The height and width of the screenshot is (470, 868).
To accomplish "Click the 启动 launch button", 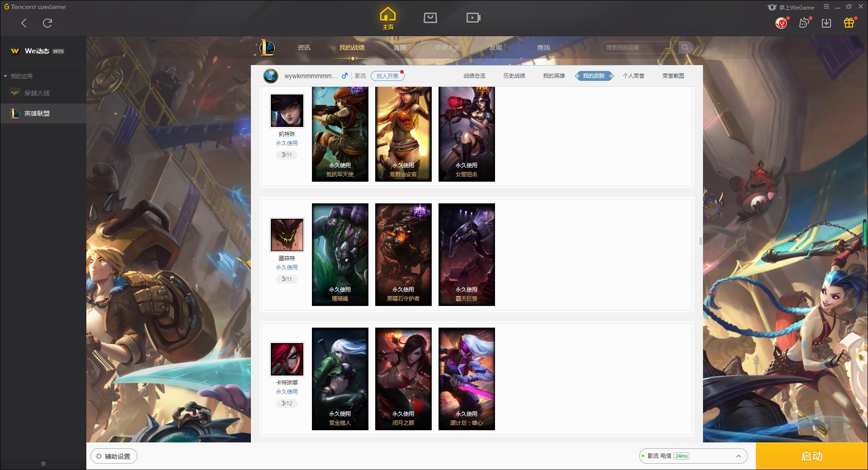I will point(811,456).
